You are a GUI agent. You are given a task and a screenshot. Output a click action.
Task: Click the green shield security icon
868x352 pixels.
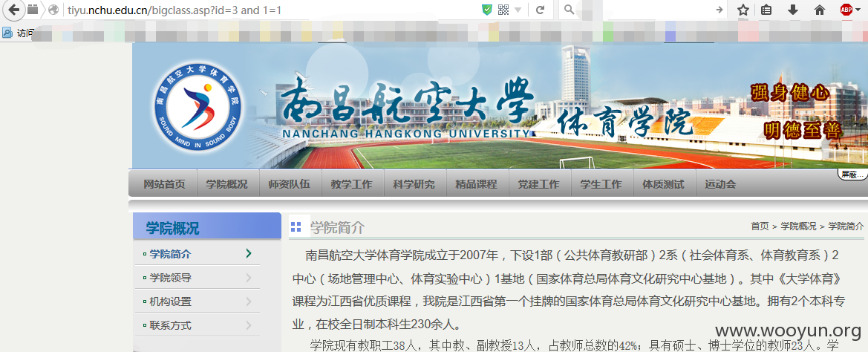[x=486, y=10]
